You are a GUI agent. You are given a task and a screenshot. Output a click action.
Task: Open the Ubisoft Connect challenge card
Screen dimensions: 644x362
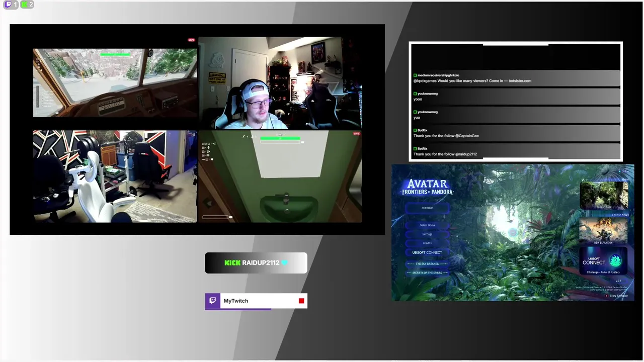pos(604,261)
